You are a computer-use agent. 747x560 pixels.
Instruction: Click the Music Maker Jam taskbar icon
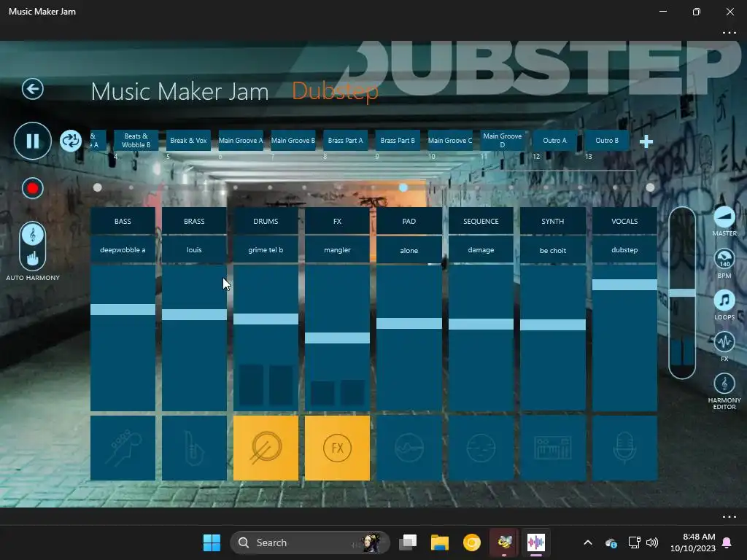536,542
